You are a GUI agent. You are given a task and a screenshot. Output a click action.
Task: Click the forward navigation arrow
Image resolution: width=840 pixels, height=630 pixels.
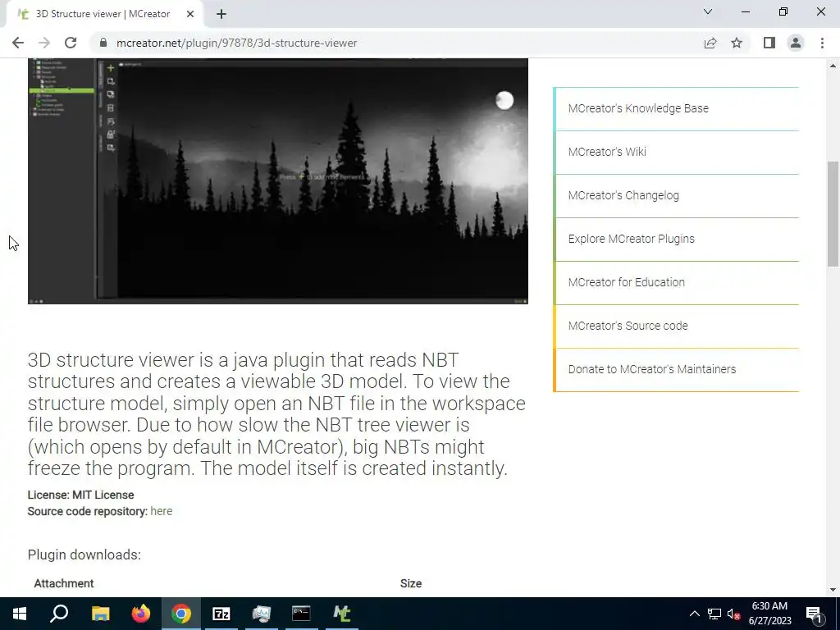coord(44,43)
